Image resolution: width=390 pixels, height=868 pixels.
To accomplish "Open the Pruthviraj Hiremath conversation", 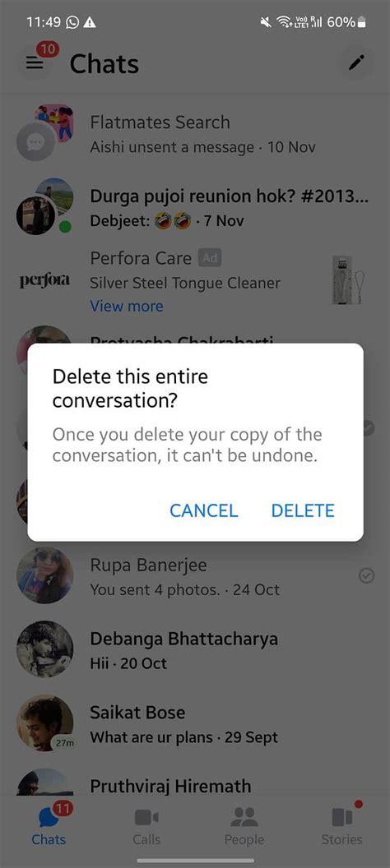I will (x=195, y=783).
